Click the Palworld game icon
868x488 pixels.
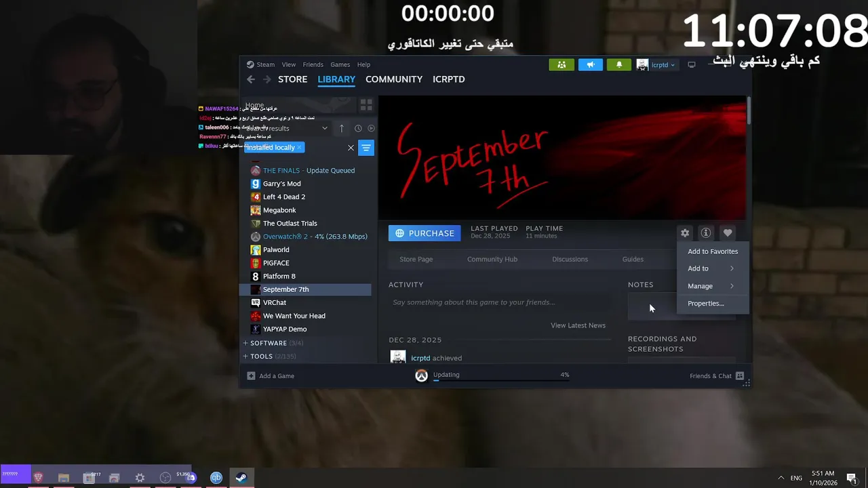255,249
